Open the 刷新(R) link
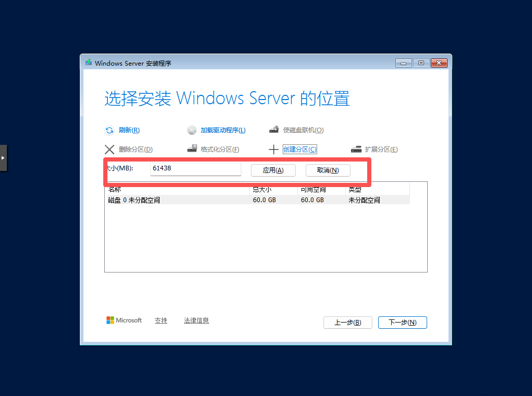The width and height of the screenshot is (532, 396). 129,130
